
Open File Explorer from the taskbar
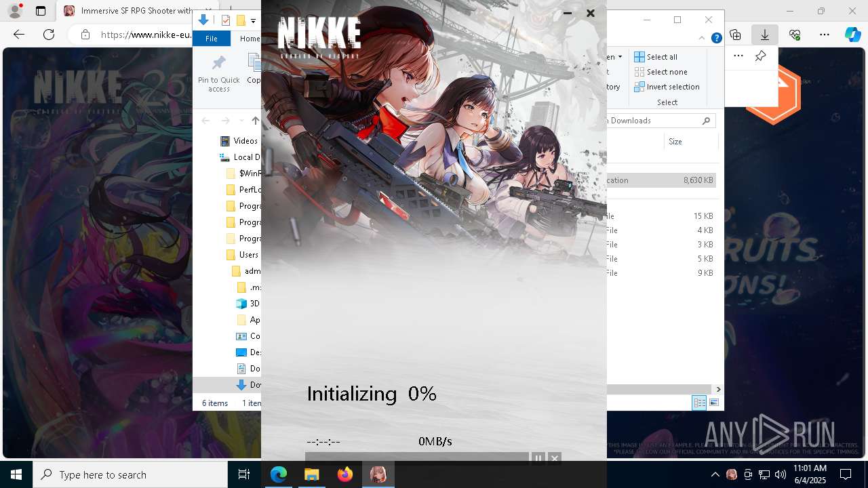[312, 474]
